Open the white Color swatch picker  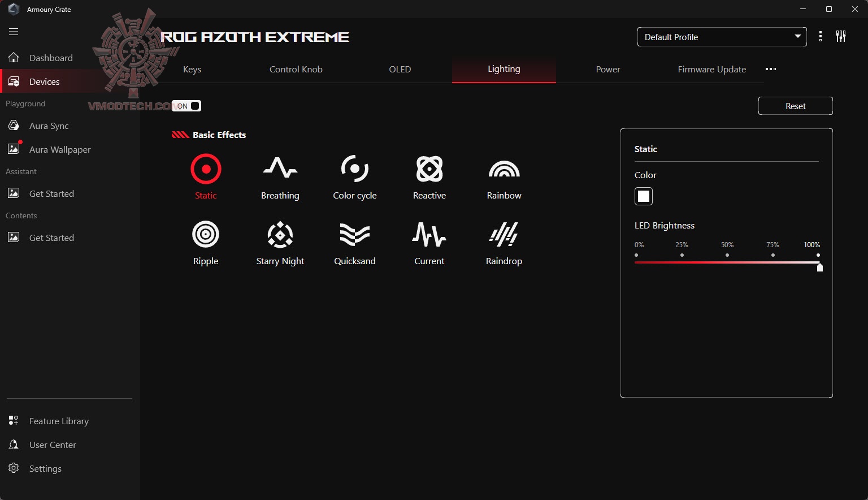pyautogui.click(x=644, y=196)
